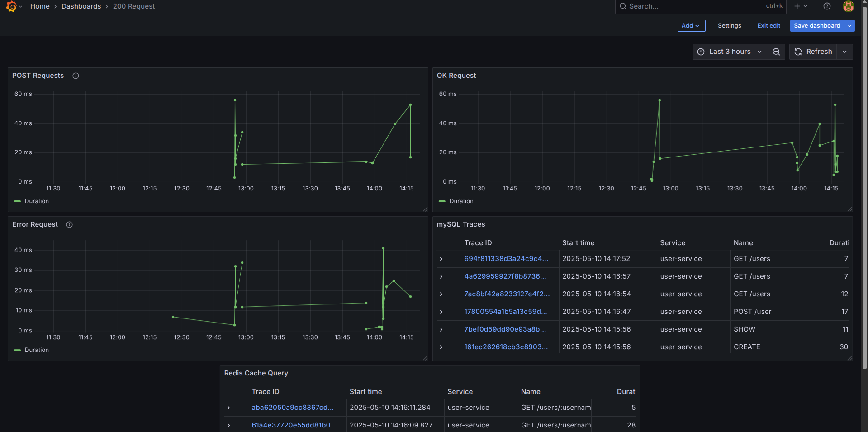Click the info icon beside Error Request
Image resolution: width=868 pixels, height=432 pixels.
click(70, 224)
